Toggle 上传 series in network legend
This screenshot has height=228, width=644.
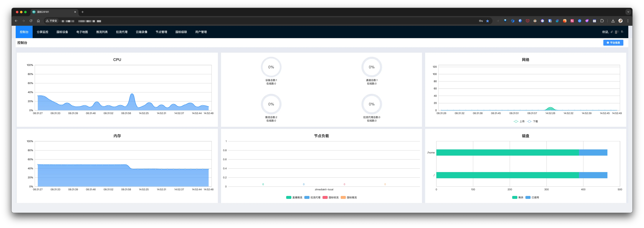[x=519, y=121]
